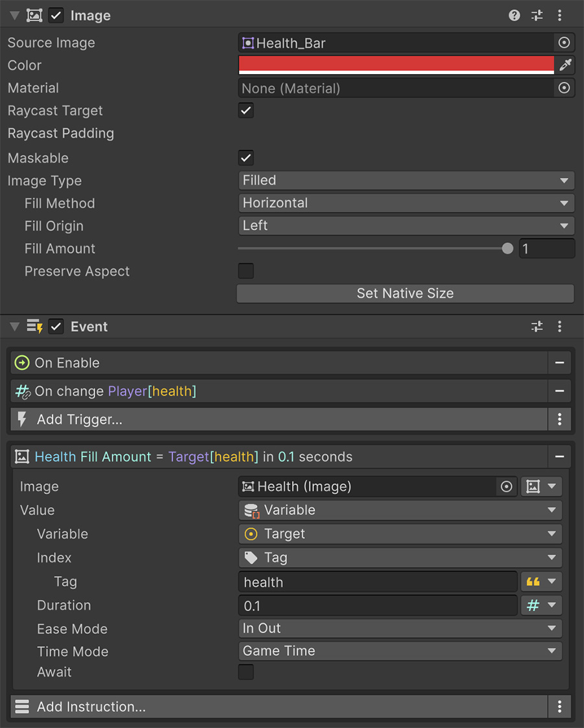
Task: Disable the Image component checkbox
Action: point(56,16)
